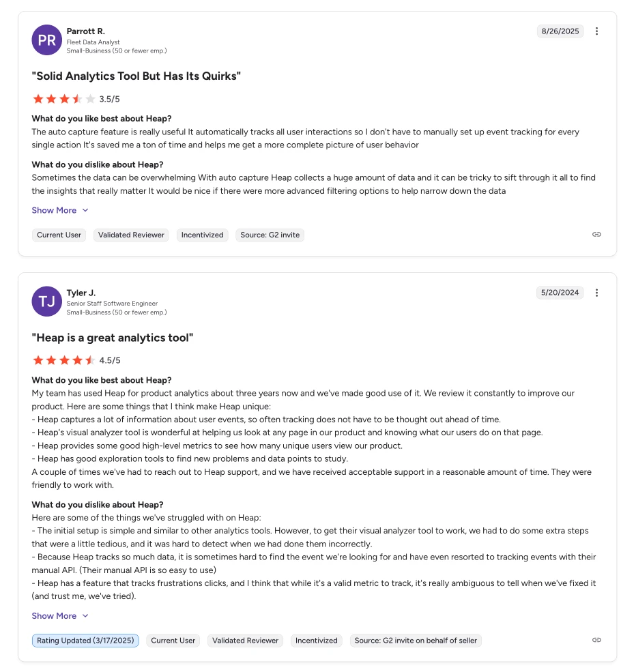Select the Source: G2 invite tag

[270, 235]
